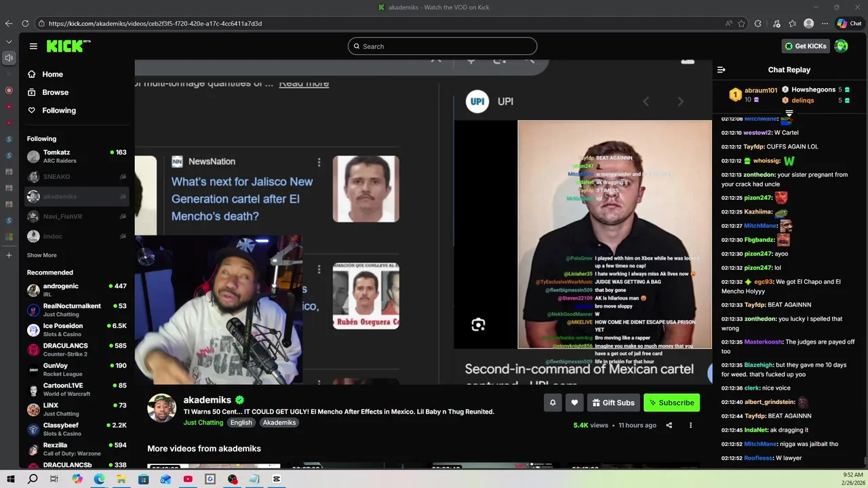Share the VOD via share icon
Viewport: 868px width, 488px height.
[x=669, y=425]
